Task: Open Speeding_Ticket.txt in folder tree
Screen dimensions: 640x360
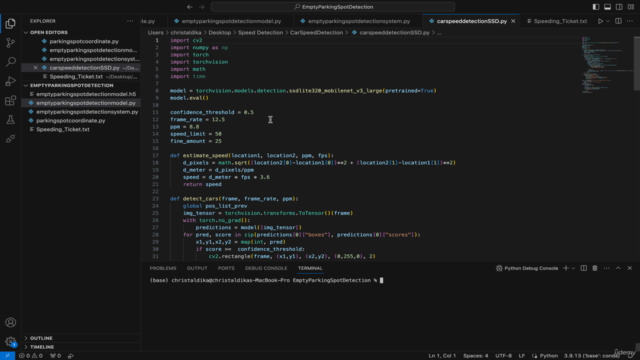Action: [x=63, y=129]
